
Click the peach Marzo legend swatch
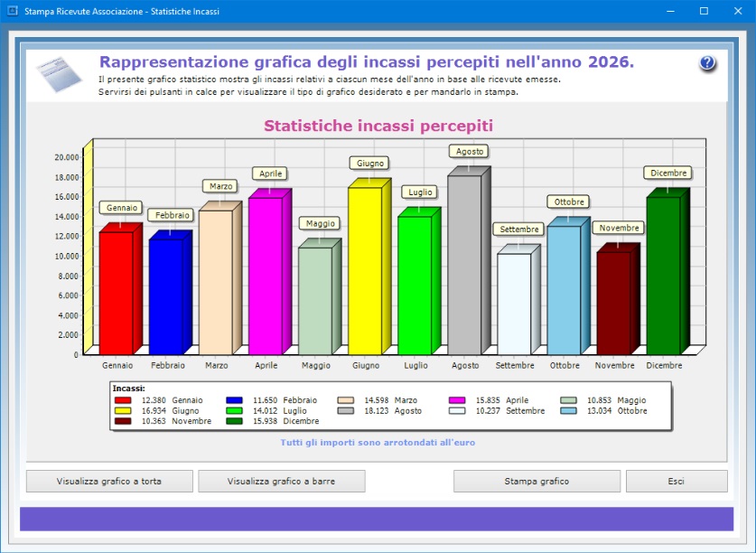tap(346, 400)
